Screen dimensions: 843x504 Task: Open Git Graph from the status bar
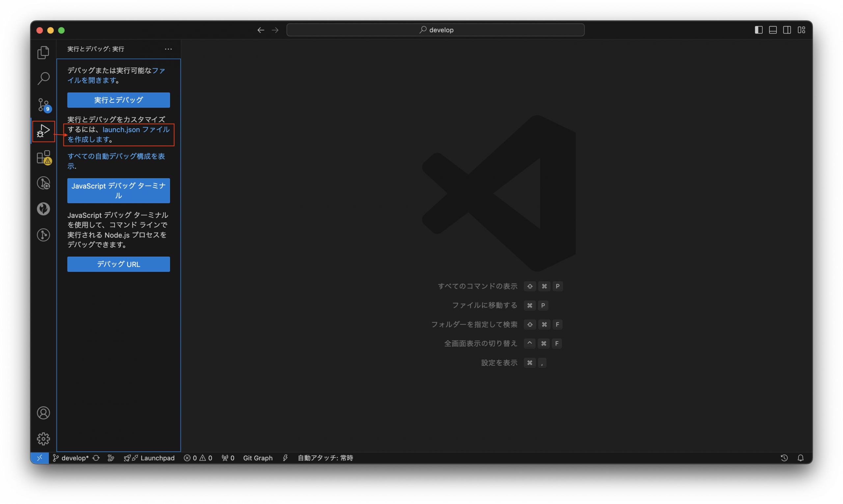258,458
